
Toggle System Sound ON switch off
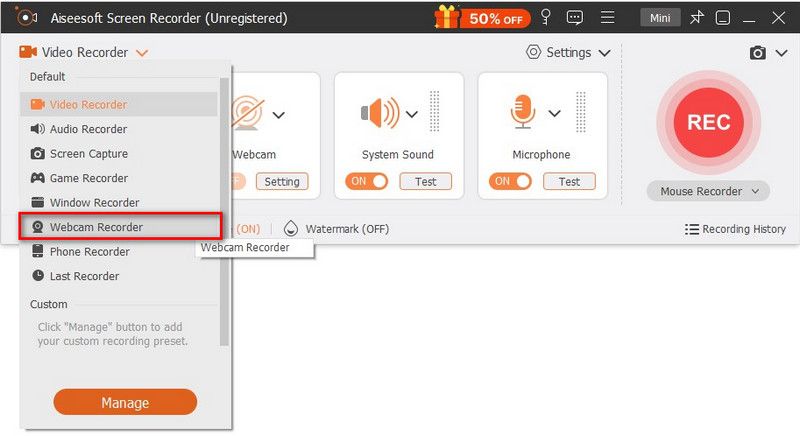point(365,181)
